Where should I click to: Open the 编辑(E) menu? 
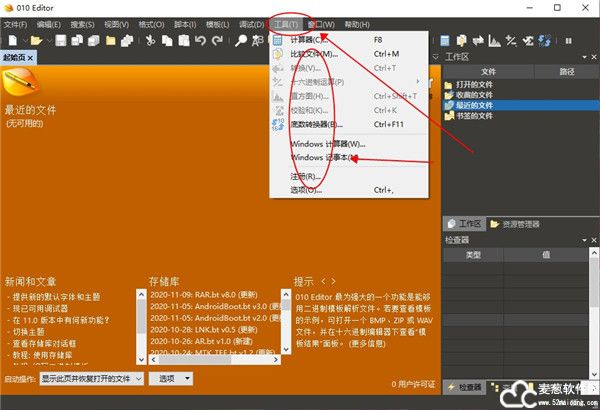click(49, 25)
